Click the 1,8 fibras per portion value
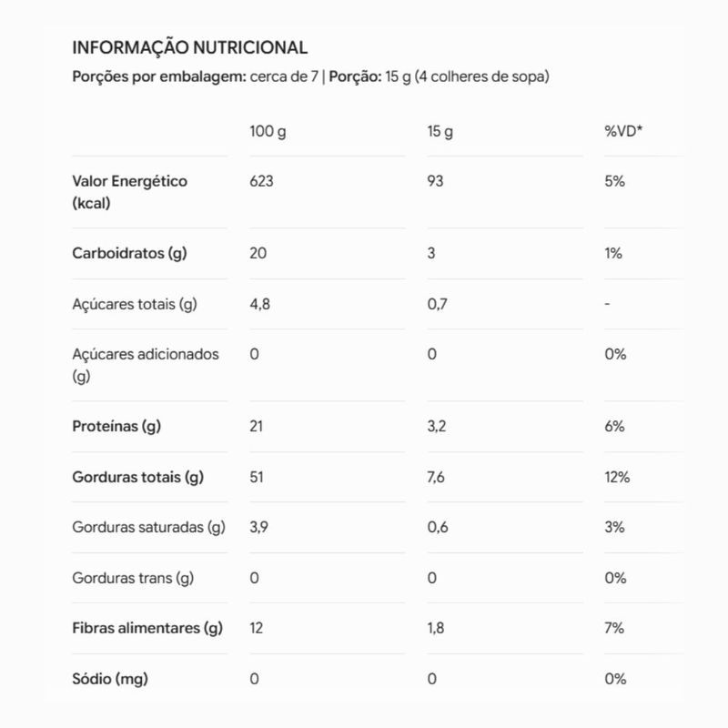The height and width of the screenshot is (728, 728). click(436, 628)
